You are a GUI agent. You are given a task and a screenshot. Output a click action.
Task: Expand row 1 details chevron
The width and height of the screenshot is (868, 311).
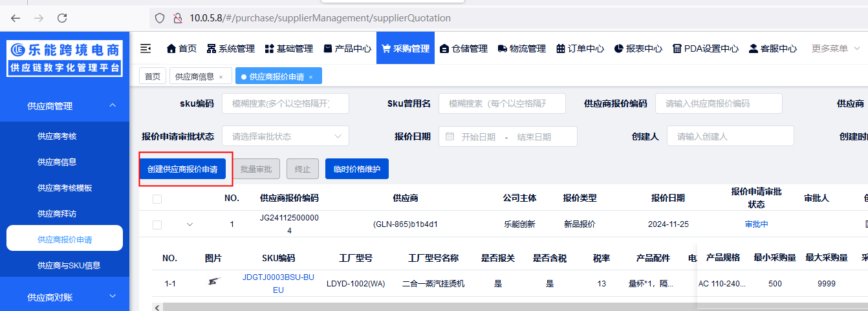tap(190, 225)
